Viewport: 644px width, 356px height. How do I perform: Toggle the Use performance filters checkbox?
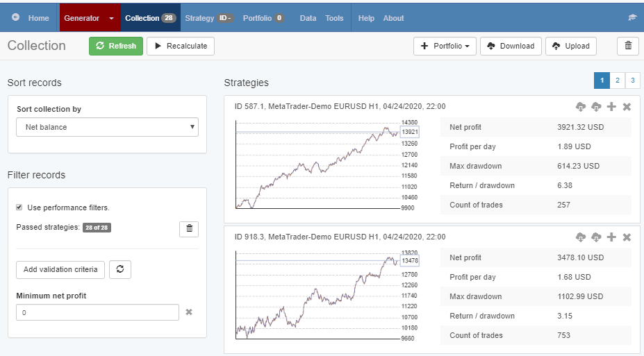pos(19,207)
